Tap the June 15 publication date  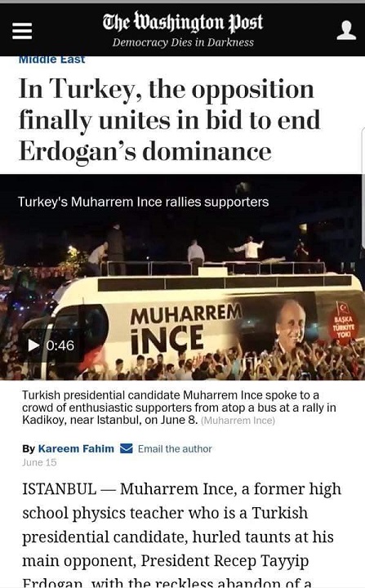[39, 462]
